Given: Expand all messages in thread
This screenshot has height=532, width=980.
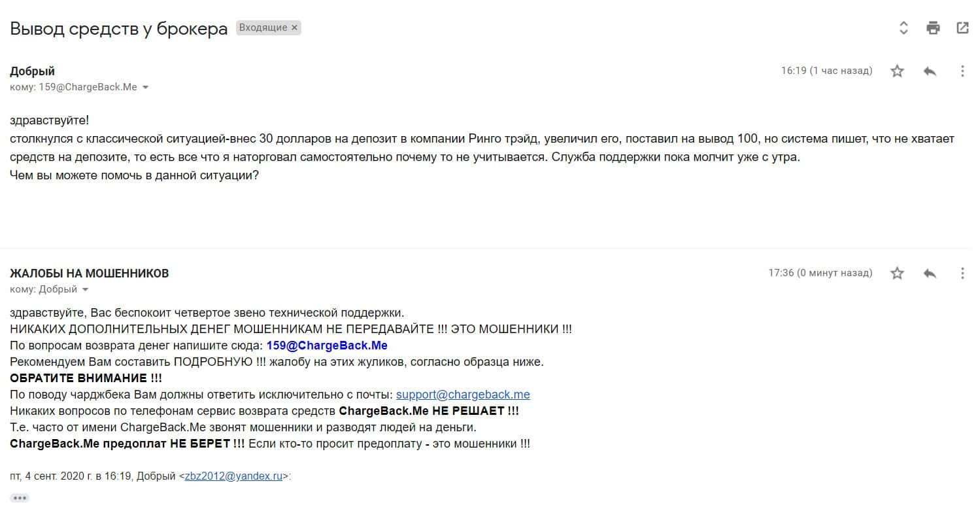Looking at the screenshot, I should 904,27.
